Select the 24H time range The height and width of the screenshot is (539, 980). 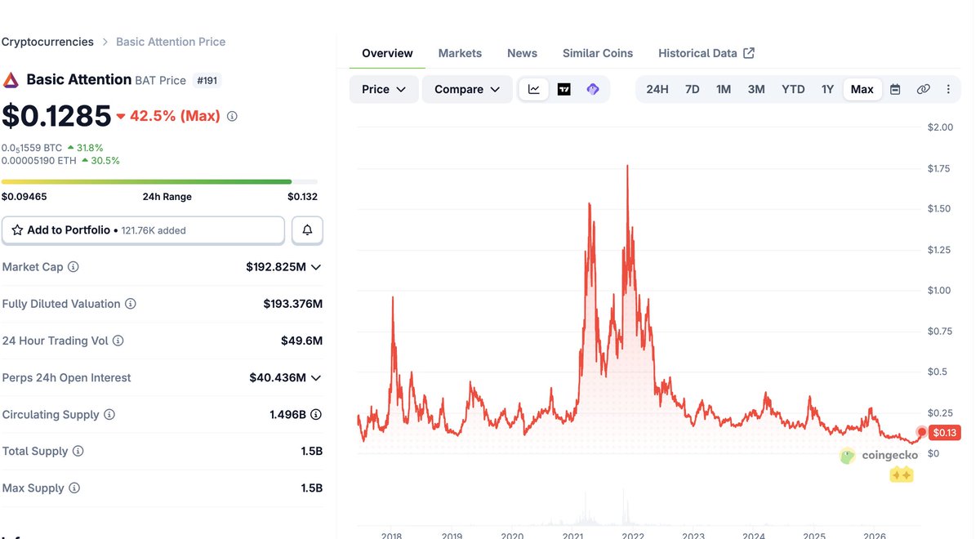pyautogui.click(x=657, y=89)
